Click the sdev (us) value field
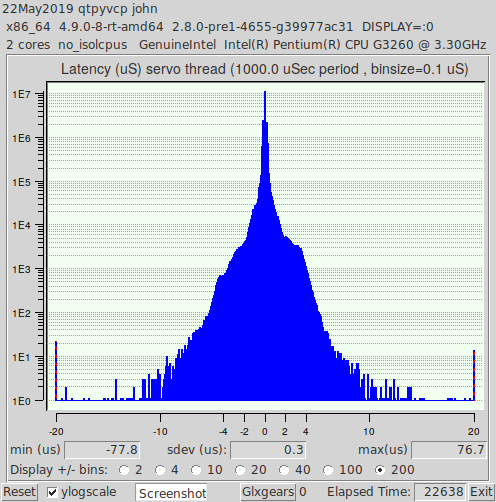This screenshot has width=496, height=502. coord(268,450)
